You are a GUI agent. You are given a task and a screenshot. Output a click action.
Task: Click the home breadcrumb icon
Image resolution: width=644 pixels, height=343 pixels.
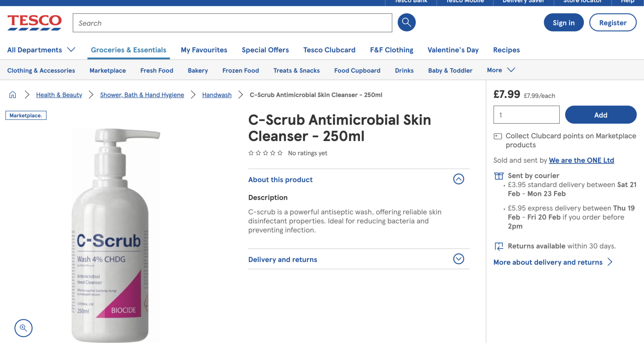pyautogui.click(x=12, y=95)
